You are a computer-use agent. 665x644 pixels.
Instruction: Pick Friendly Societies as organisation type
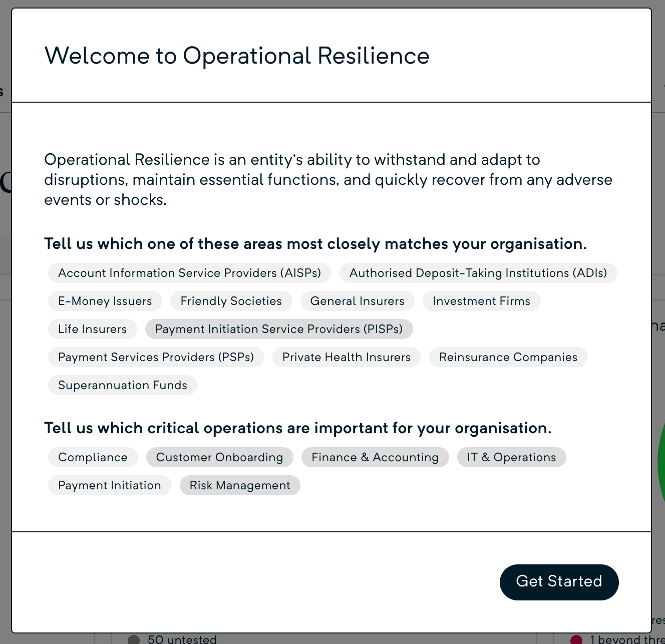click(x=231, y=301)
